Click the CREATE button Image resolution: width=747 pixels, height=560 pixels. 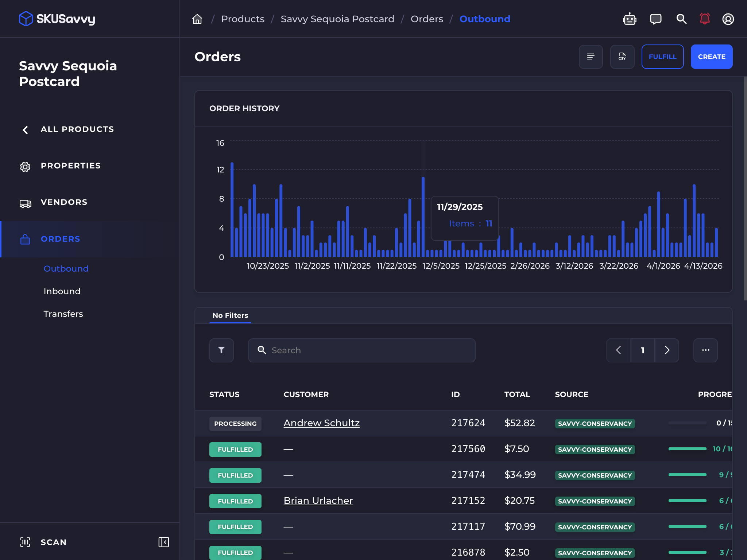tap(711, 57)
